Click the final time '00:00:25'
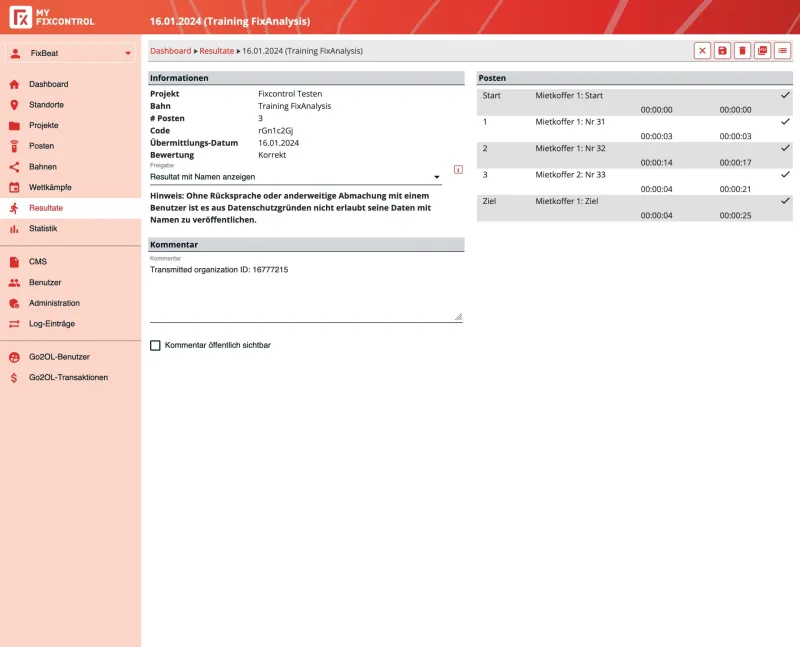This screenshot has height=647, width=800. coord(735,216)
